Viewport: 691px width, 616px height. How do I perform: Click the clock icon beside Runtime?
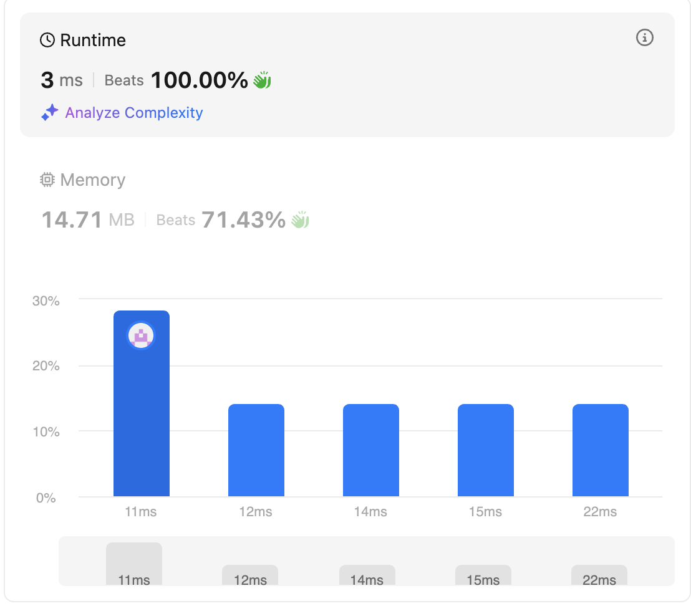(x=47, y=41)
